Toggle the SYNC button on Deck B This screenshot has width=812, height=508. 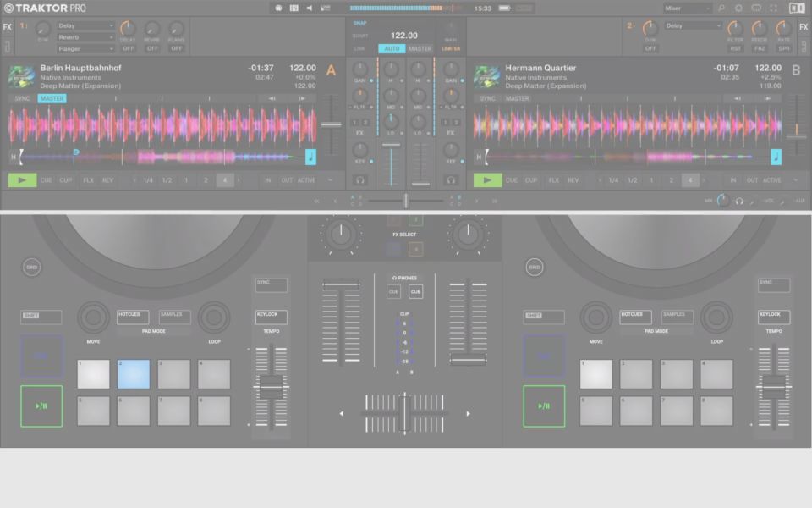point(487,98)
